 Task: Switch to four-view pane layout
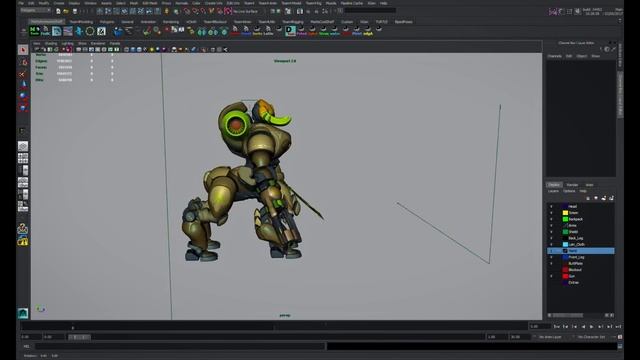pos(23,158)
